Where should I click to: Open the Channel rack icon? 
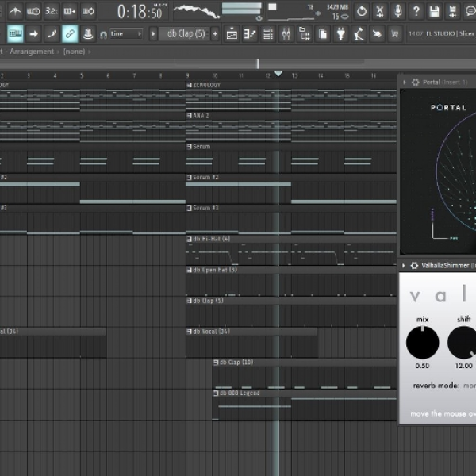pos(268,33)
